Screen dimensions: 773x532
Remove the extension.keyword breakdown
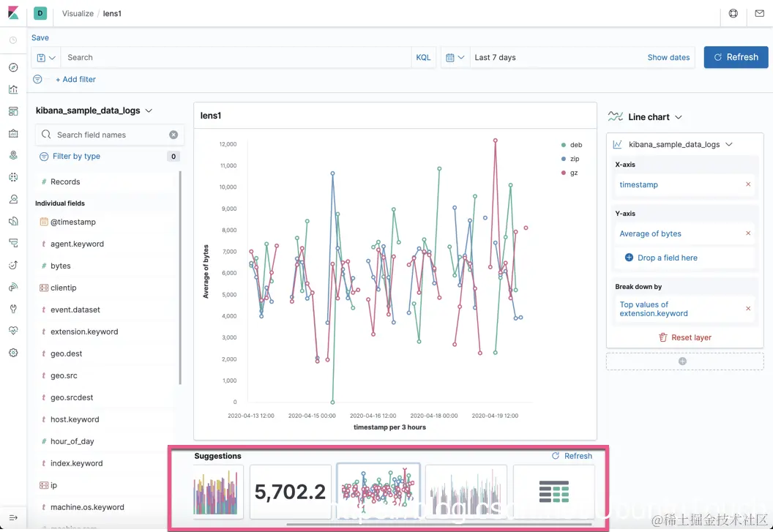[x=748, y=309]
